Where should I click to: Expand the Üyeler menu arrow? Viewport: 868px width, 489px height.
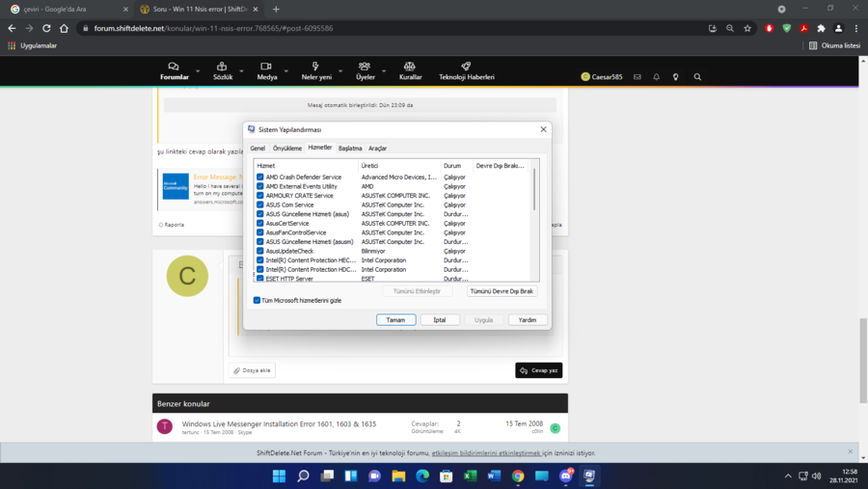tap(384, 71)
